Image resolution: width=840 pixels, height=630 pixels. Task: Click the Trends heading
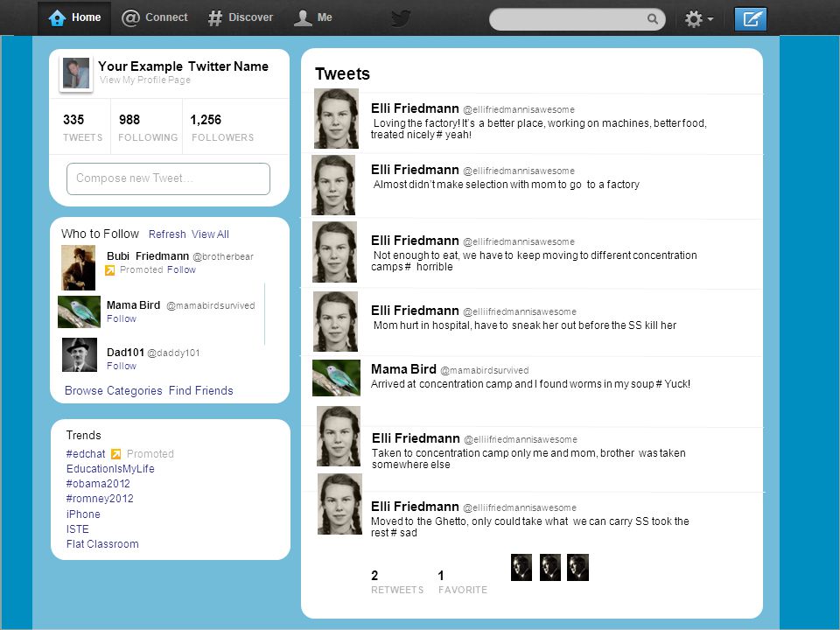(x=84, y=435)
